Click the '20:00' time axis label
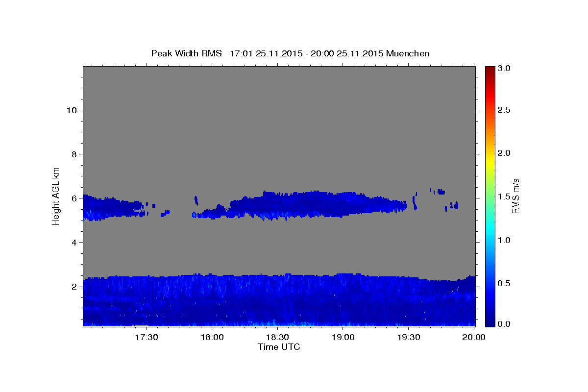The width and height of the screenshot is (588, 392). 474,338
